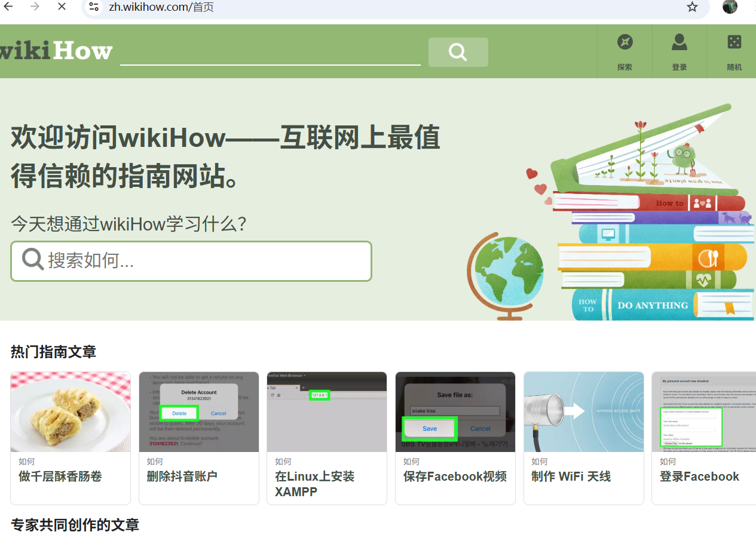
Task: Click 在Linux上安装 XAMPP title link
Action: click(x=315, y=484)
